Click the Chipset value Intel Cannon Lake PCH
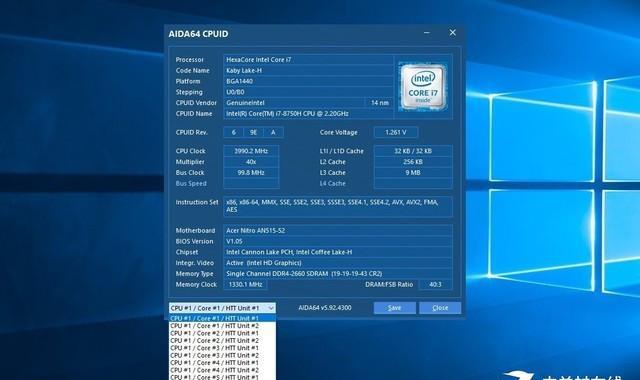This screenshot has width=640, height=380. [338, 252]
